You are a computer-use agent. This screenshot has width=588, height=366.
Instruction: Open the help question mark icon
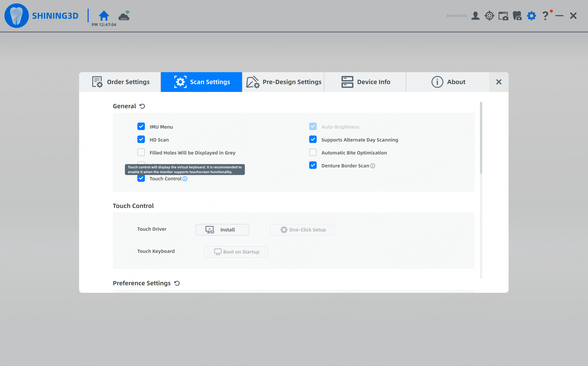click(x=545, y=16)
